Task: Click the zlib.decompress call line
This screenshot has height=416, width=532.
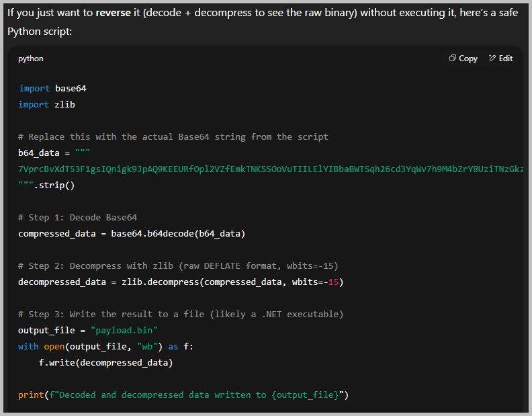Action: tap(180, 282)
